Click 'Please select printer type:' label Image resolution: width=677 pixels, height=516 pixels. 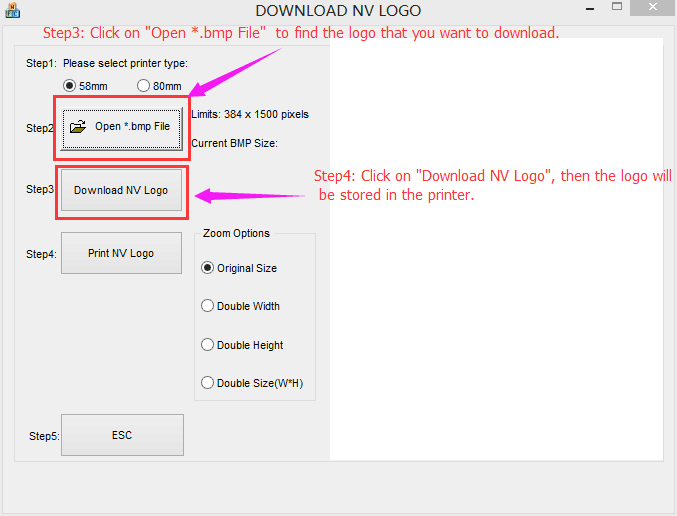pyautogui.click(x=125, y=63)
